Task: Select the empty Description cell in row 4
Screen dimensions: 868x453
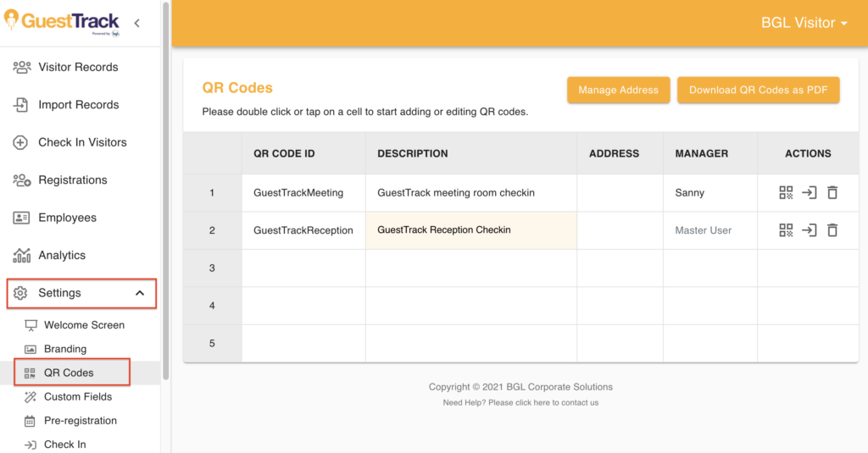Action: 471,306
